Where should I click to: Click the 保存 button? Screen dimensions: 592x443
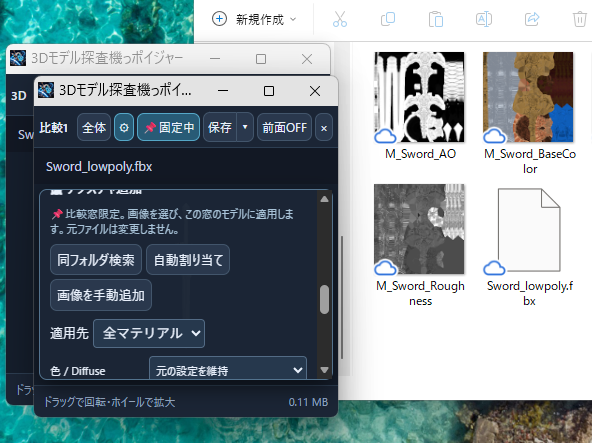220,128
